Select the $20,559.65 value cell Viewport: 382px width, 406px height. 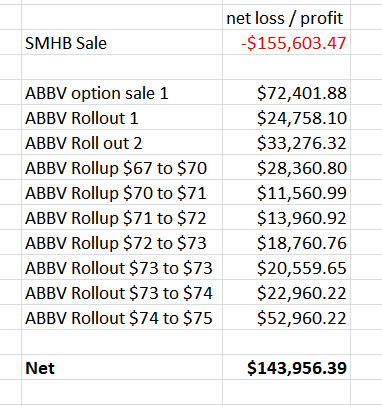tap(286, 267)
